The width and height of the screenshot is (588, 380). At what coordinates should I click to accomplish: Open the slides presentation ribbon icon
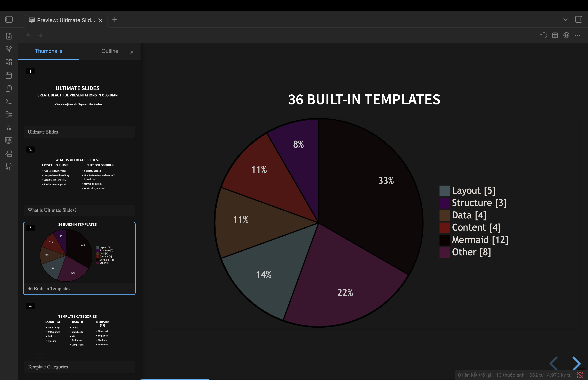9,141
